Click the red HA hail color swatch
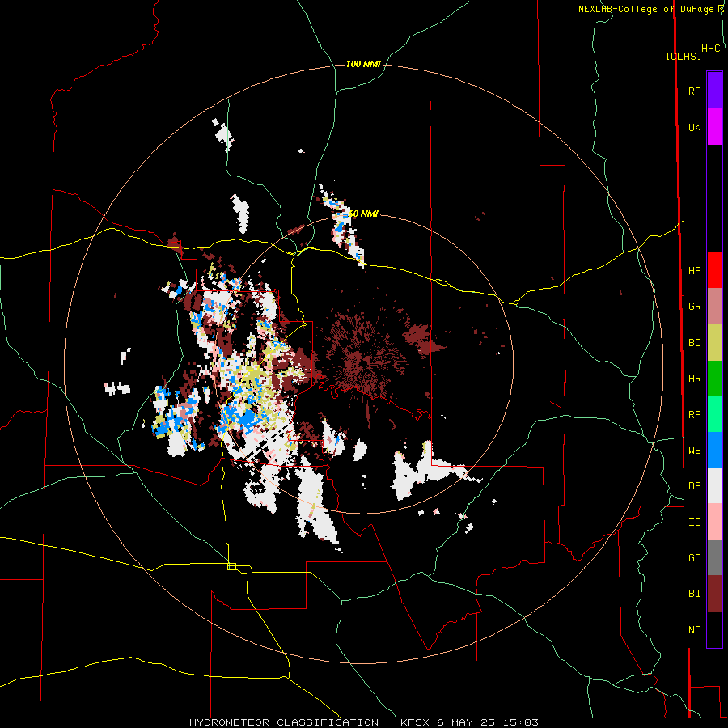 click(x=714, y=270)
